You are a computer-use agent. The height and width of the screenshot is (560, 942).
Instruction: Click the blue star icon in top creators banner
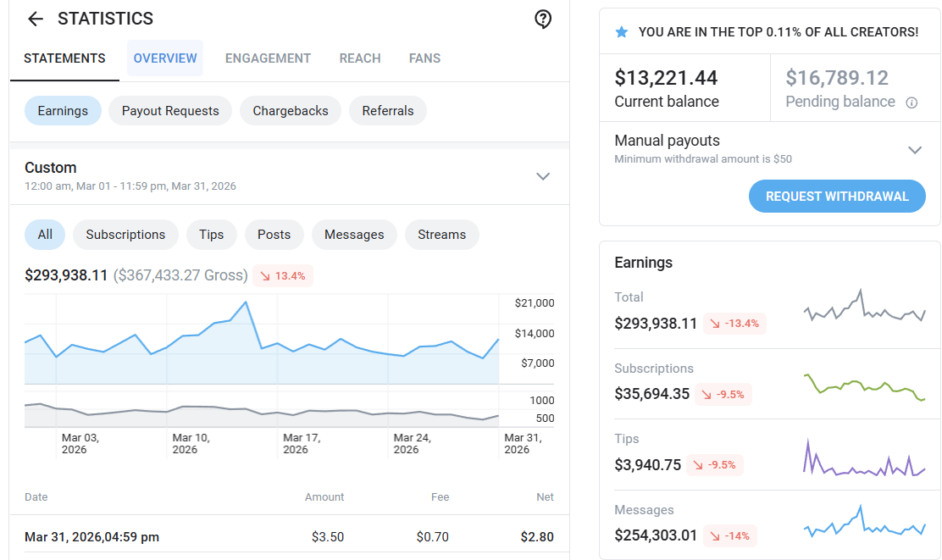(x=622, y=32)
